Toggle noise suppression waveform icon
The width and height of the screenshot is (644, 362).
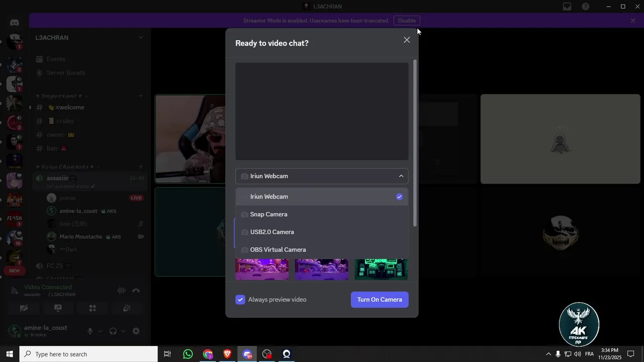pyautogui.click(x=121, y=291)
